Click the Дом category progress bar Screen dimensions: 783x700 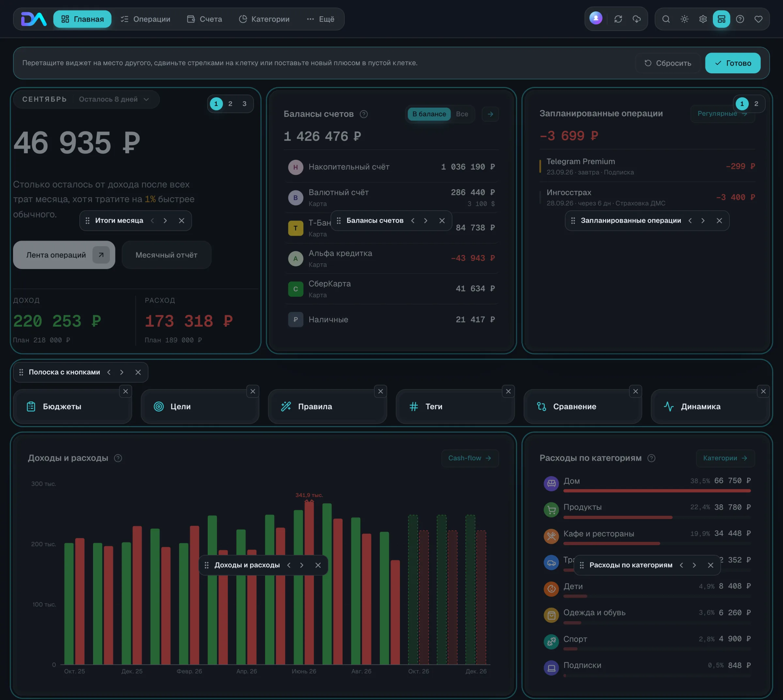tap(657, 491)
